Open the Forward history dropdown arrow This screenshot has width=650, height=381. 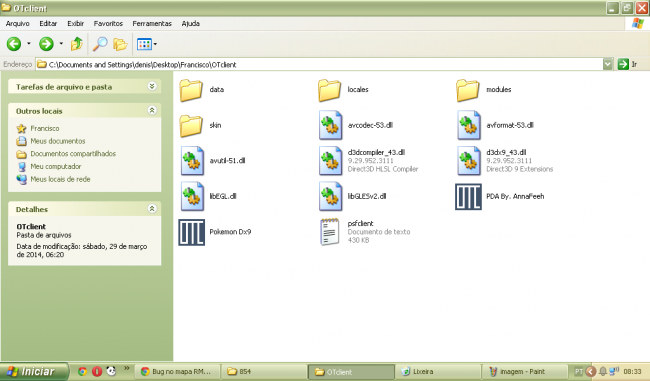point(61,44)
